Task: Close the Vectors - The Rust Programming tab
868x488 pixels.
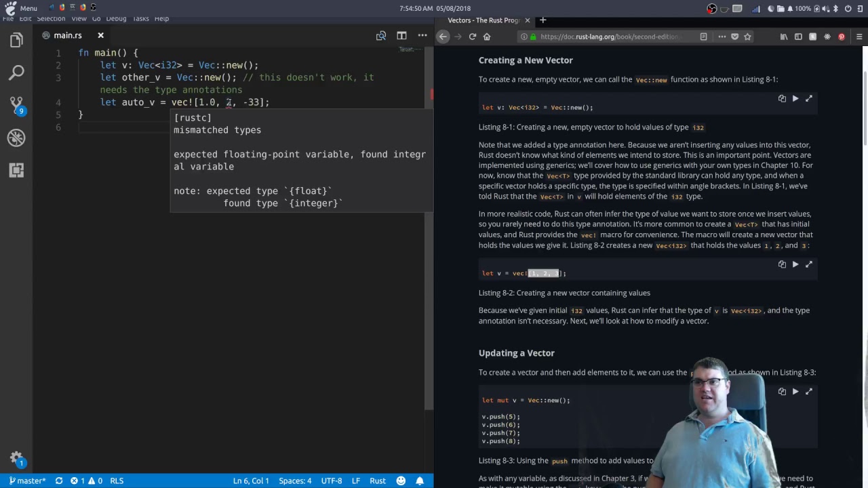Action: [528, 20]
